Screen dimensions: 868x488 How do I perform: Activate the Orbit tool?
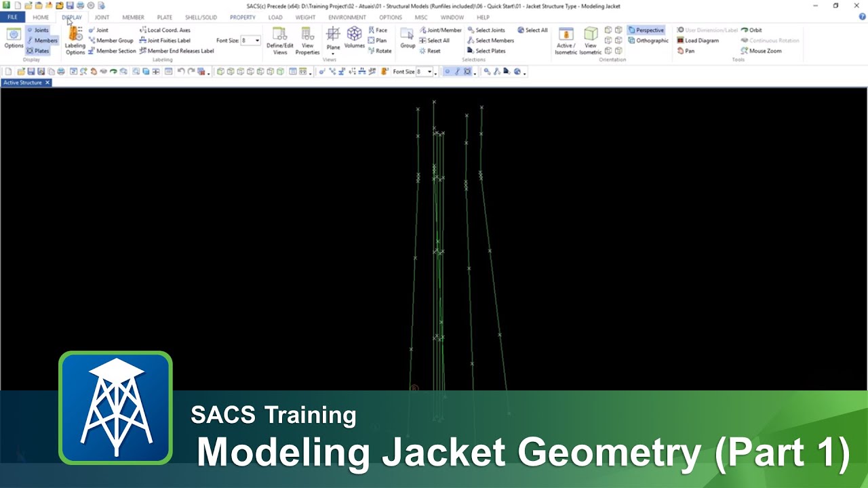click(751, 30)
